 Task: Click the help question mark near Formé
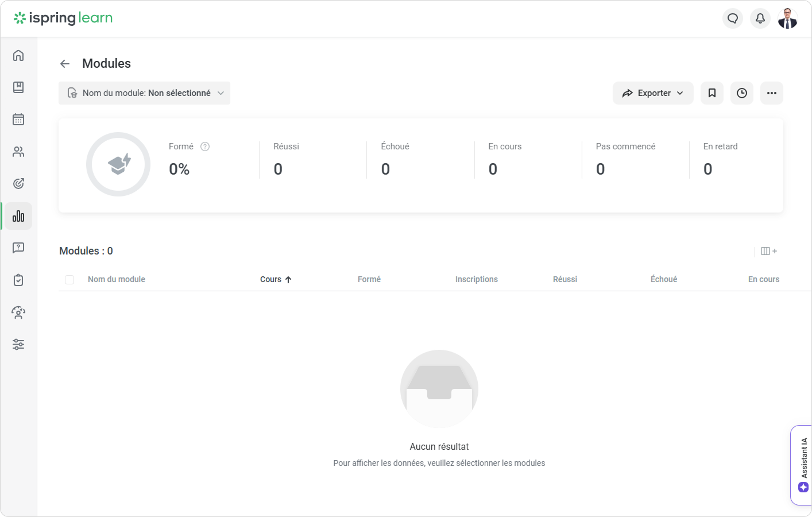tap(205, 146)
